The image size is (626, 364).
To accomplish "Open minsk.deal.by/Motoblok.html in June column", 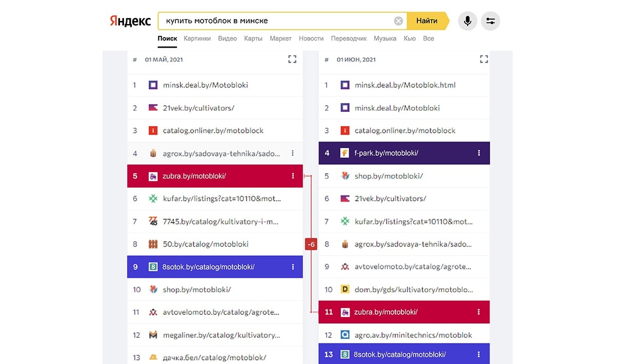I will point(405,85).
